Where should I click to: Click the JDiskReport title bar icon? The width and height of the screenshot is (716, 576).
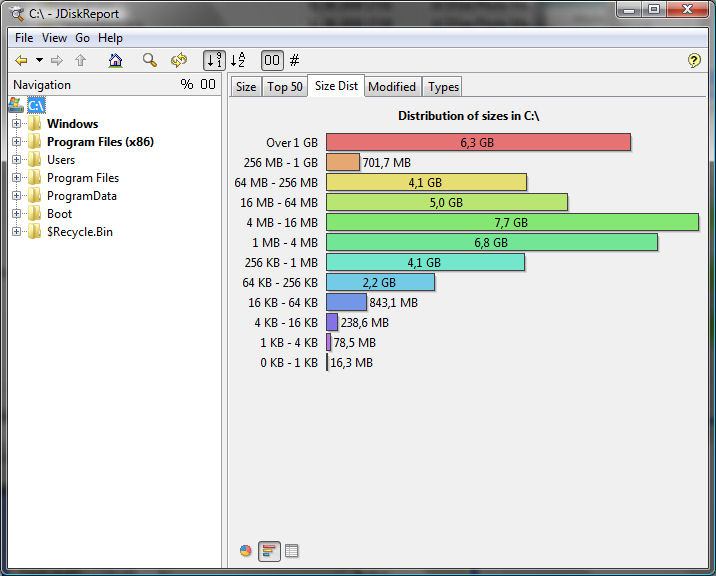(x=18, y=14)
